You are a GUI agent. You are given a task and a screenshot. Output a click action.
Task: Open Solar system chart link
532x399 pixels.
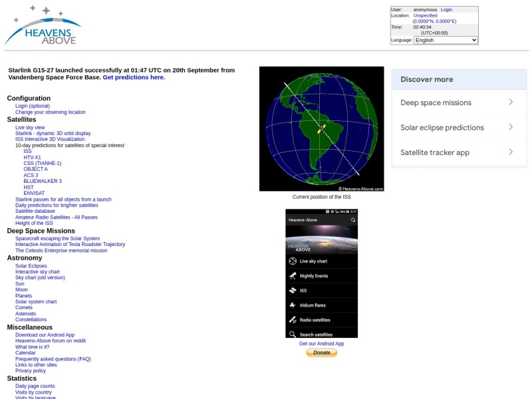[36, 302]
